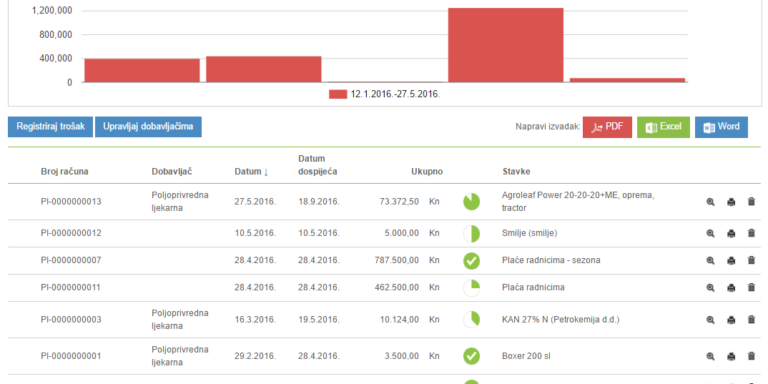The height and width of the screenshot is (384, 768).
Task: Click paid checkmark icon for PI-0000000001
Action: pyautogui.click(x=471, y=356)
